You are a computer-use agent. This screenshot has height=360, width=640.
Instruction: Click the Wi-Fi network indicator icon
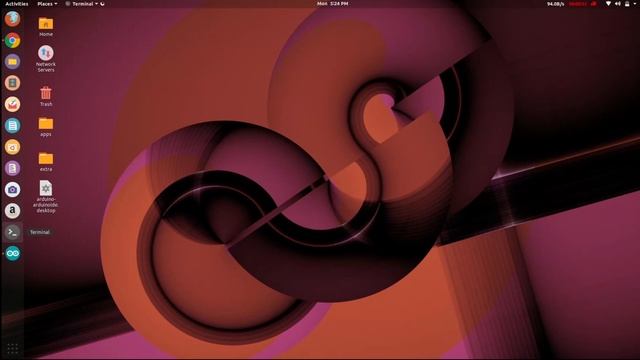click(608, 4)
